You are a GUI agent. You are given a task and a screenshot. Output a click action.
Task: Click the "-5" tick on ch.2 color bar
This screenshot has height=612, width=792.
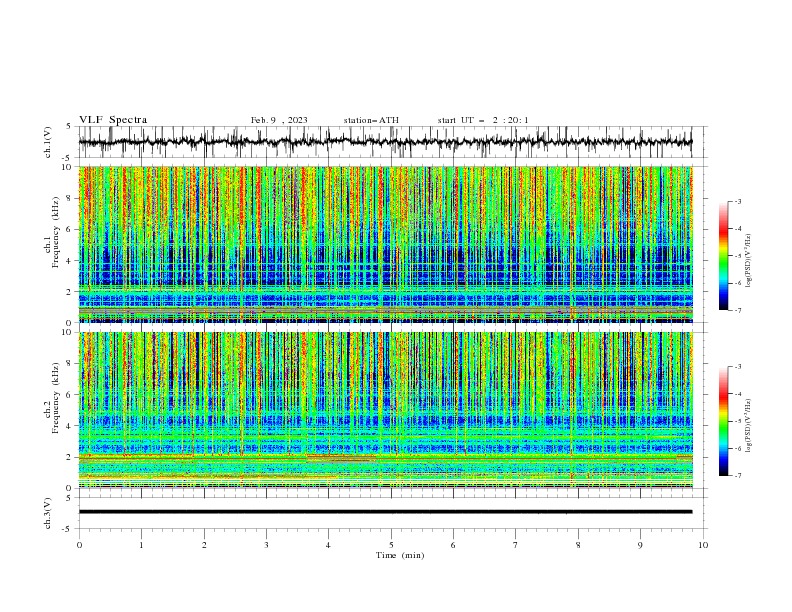(x=738, y=421)
